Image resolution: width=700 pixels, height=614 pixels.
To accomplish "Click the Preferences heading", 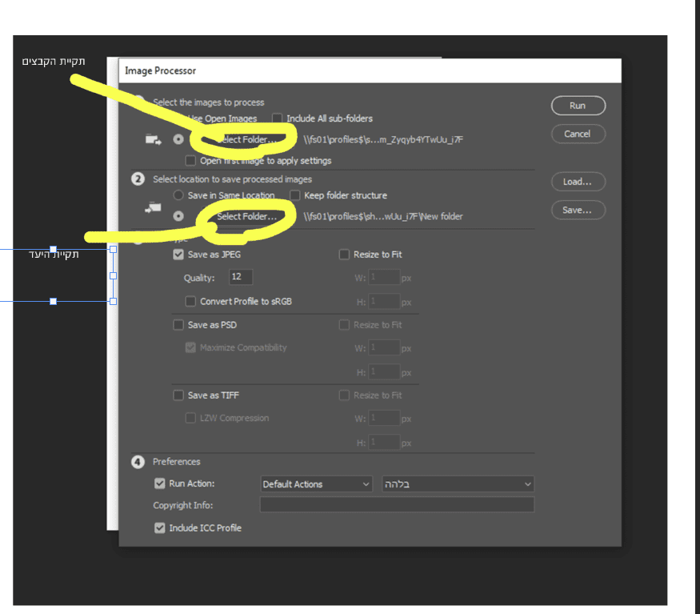I will click(x=176, y=462).
